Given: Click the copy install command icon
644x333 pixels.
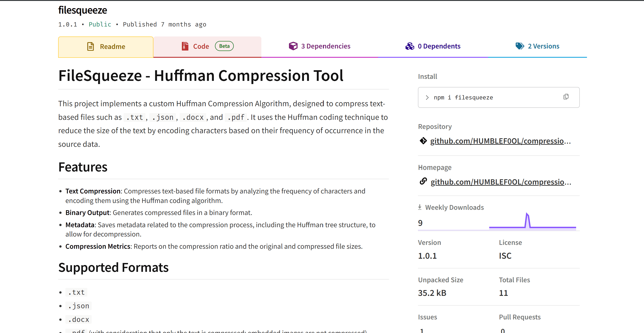Looking at the screenshot, I should coord(566,97).
